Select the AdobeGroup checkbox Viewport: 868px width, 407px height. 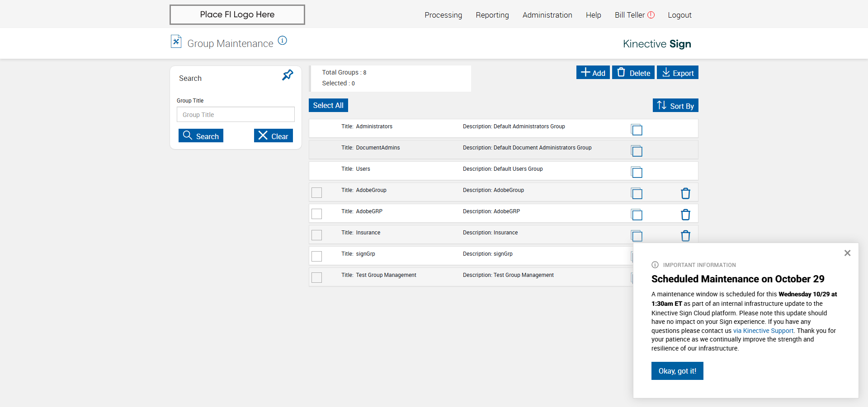coord(317,193)
